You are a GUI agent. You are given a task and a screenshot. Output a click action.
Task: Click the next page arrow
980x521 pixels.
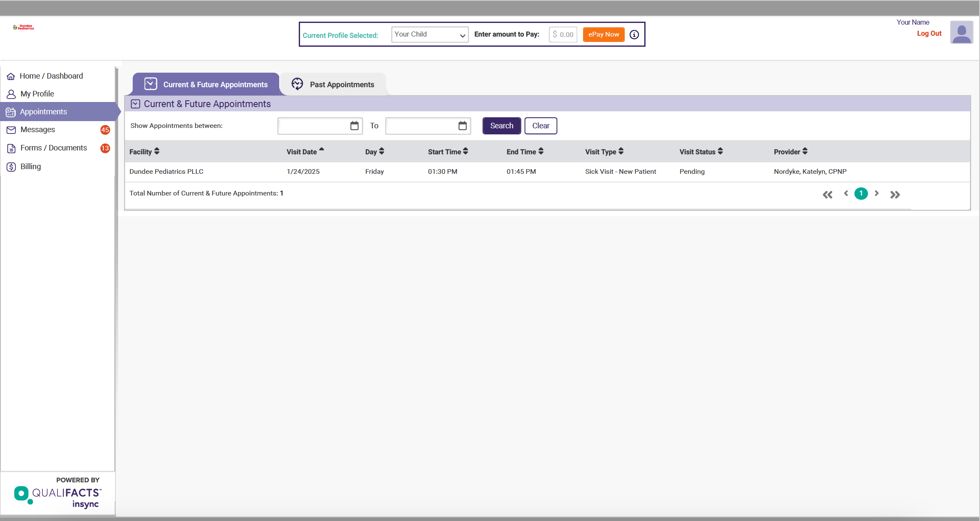(876, 193)
